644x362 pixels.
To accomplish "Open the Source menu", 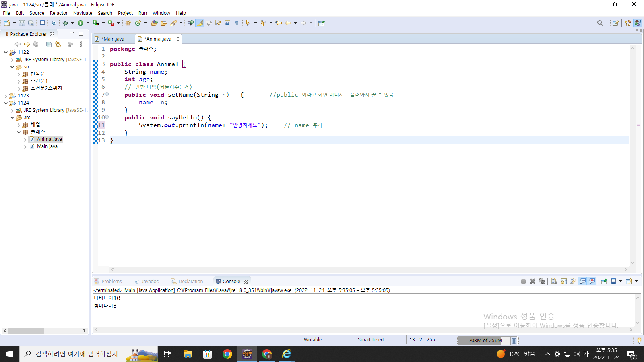I will click(37, 13).
